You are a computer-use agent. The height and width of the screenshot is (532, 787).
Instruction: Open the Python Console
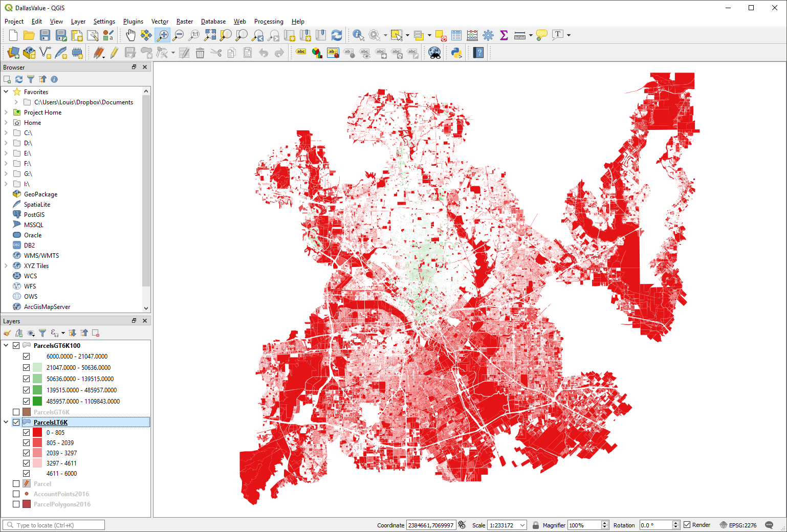click(x=456, y=52)
